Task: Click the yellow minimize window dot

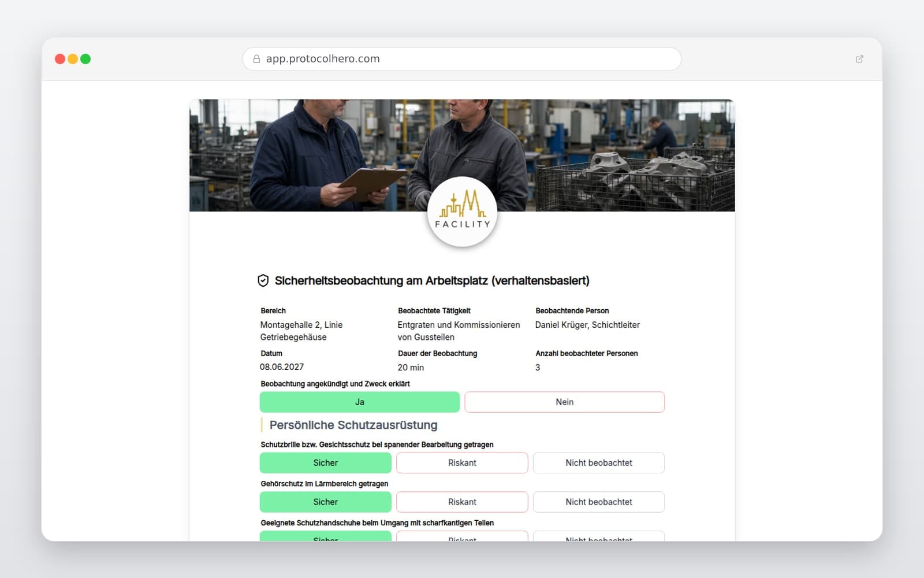Action: (73, 59)
